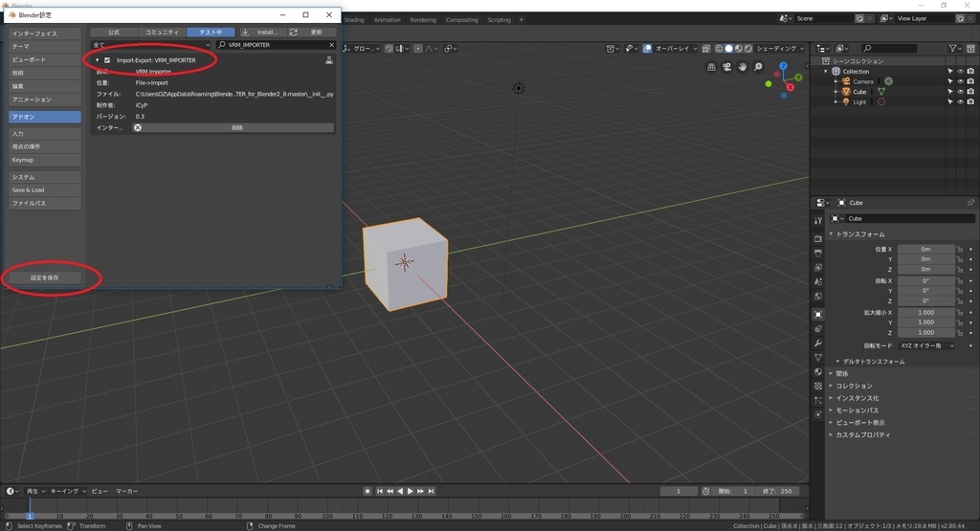Viewport: 980px width, 531px height.
Task: Collapse the VRM_IMPORTER addon details triangle
Action: pyautogui.click(x=97, y=60)
